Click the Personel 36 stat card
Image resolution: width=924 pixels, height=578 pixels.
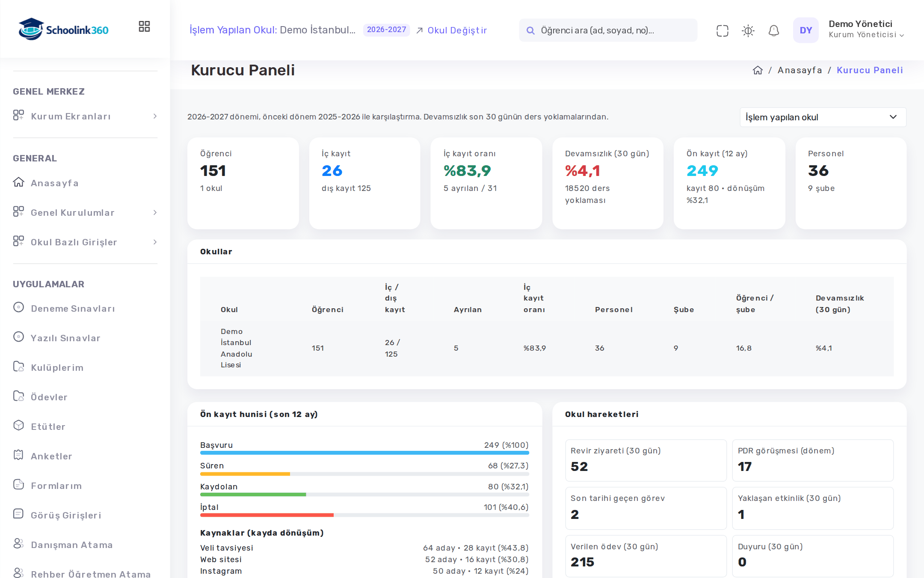(x=851, y=183)
